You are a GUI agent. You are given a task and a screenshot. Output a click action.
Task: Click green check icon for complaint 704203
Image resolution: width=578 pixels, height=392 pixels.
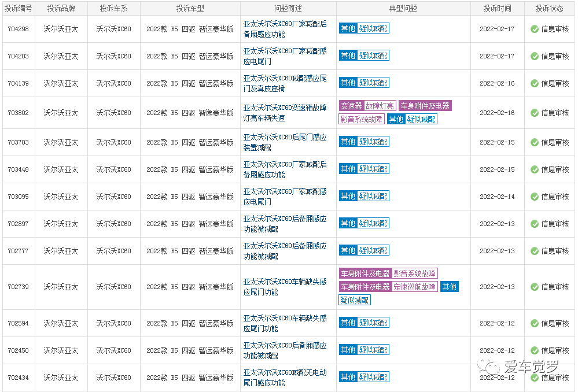click(x=535, y=56)
